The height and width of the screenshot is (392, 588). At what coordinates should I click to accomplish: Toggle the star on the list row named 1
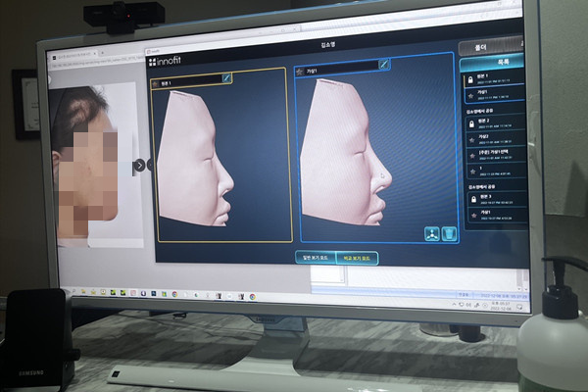pyautogui.click(x=473, y=171)
